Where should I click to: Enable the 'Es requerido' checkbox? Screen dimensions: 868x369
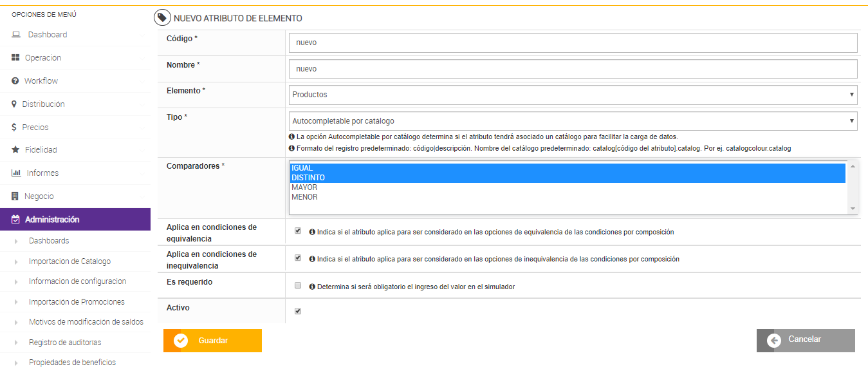[x=297, y=285]
